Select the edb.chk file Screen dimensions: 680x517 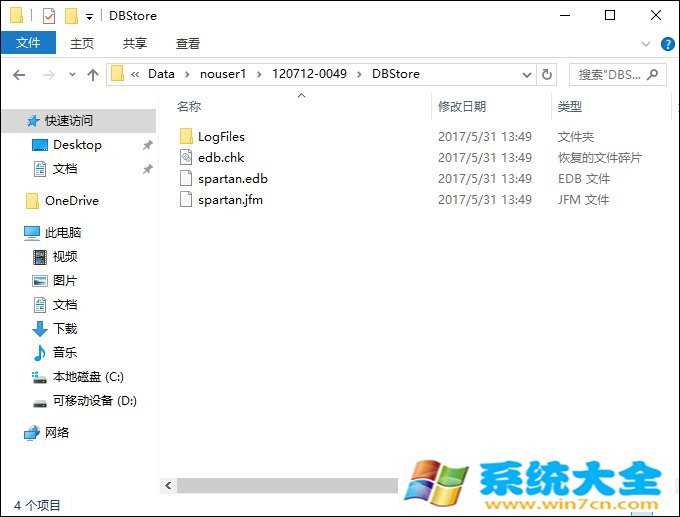point(220,157)
